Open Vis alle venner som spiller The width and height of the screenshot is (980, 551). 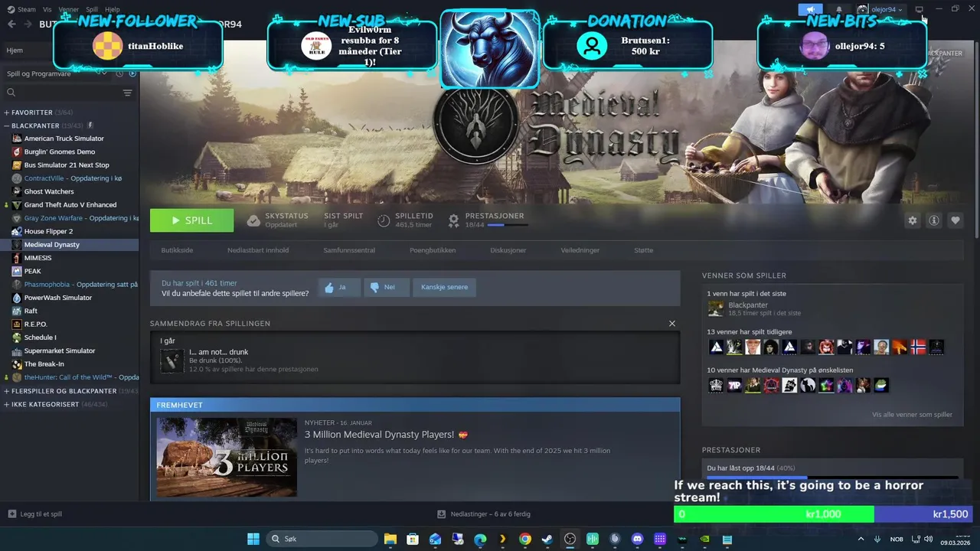912,415
